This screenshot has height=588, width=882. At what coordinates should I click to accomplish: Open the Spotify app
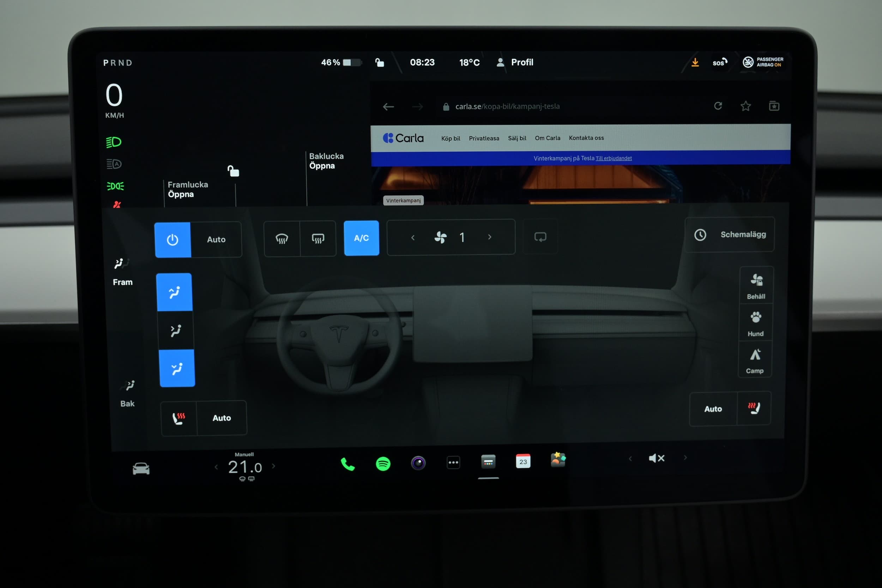383,464
